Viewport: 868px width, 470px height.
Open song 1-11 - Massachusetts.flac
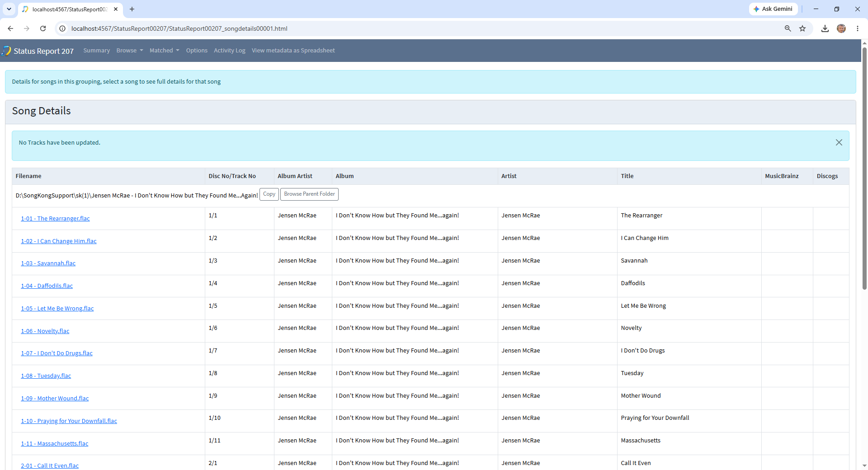click(55, 444)
